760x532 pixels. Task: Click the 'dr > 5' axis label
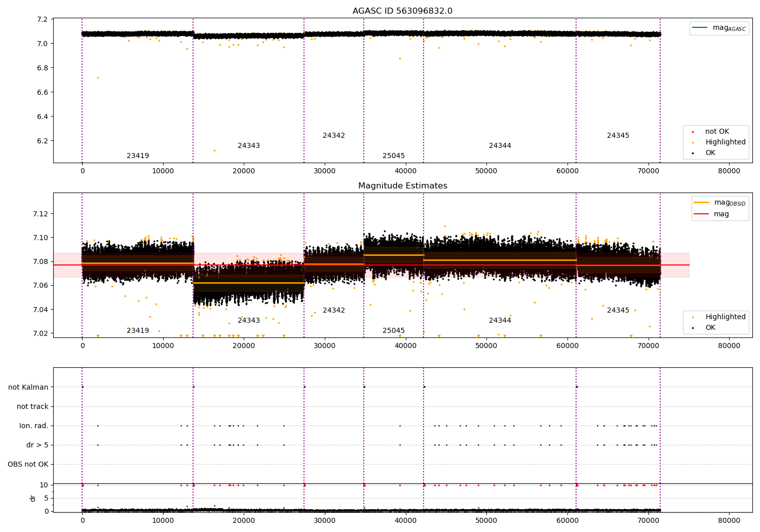point(37,445)
